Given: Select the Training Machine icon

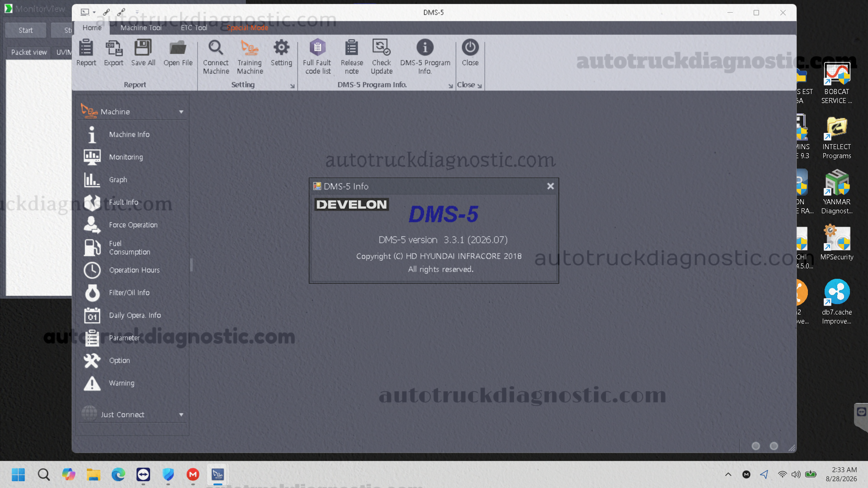Looking at the screenshot, I should click(250, 57).
